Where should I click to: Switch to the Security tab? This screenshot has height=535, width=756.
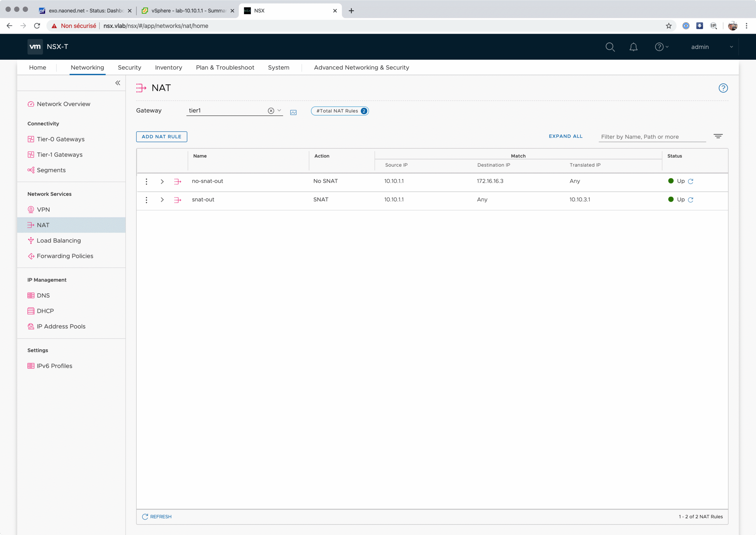point(129,68)
